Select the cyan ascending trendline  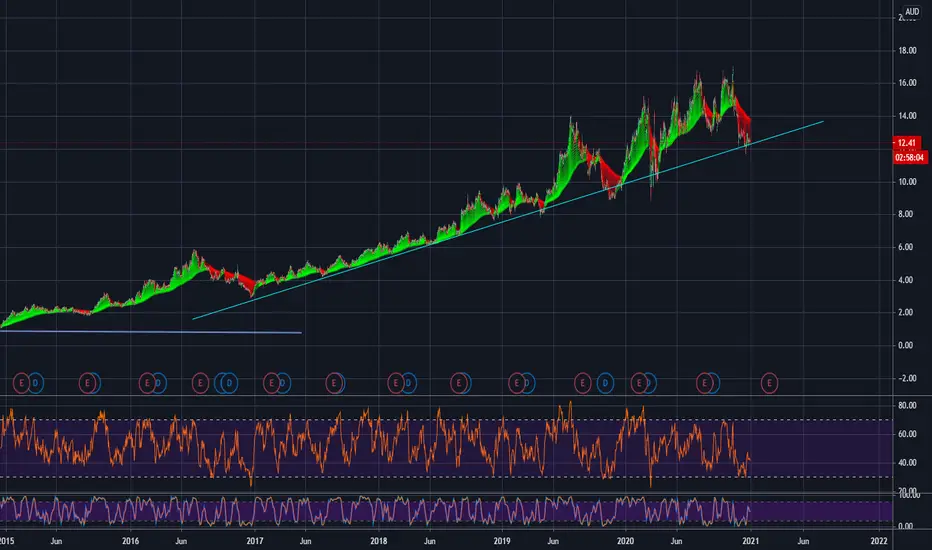pos(508,221)
